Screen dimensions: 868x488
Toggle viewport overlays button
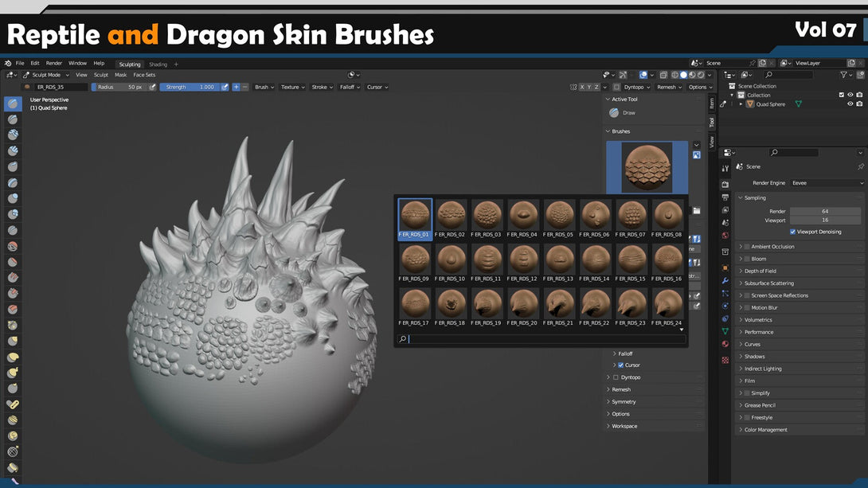(643, 75)
